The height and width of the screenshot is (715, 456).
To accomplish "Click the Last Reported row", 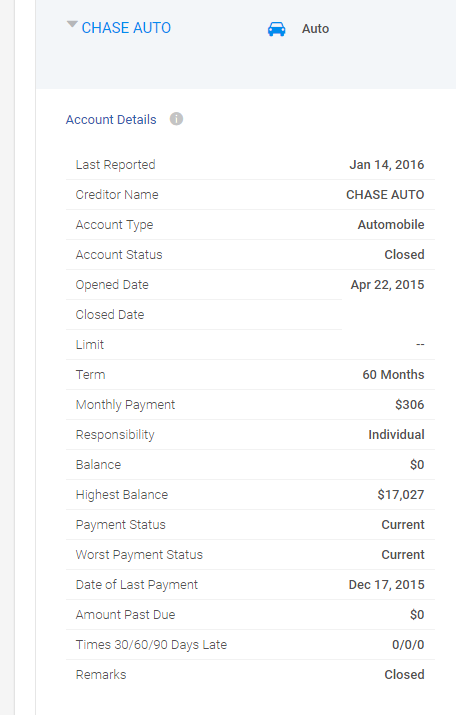I will pos(250,165).
